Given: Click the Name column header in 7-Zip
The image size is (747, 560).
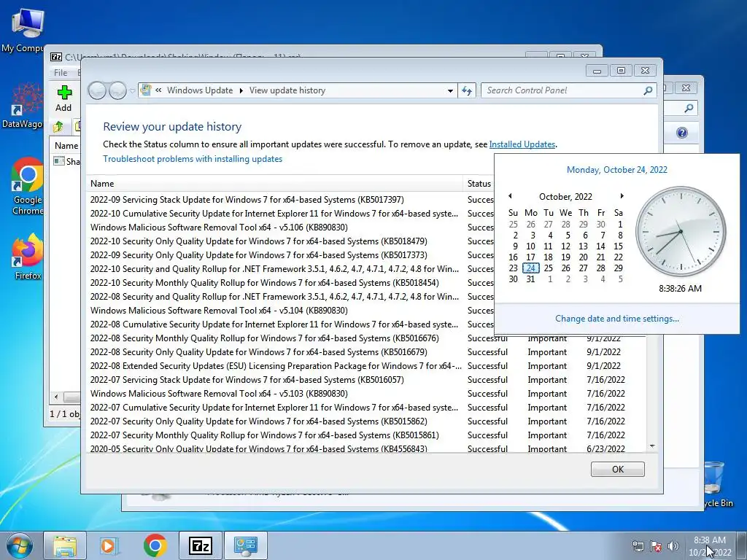Looking at the screenshot, I should click(x=66, y=146).
